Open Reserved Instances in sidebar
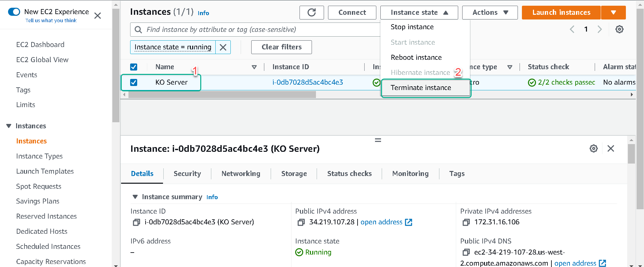This screenshot has width=644, height=267. (x=46, y=216)
